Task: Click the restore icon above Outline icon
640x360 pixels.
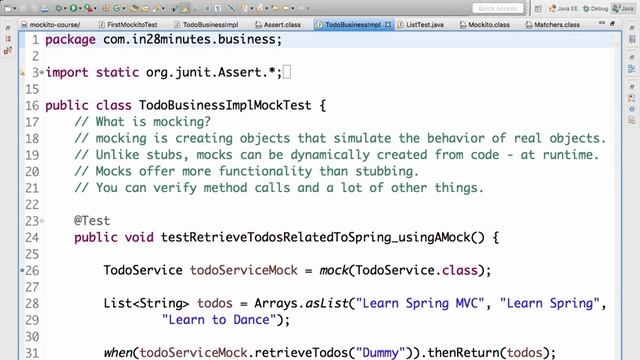Action: [632, 58]
